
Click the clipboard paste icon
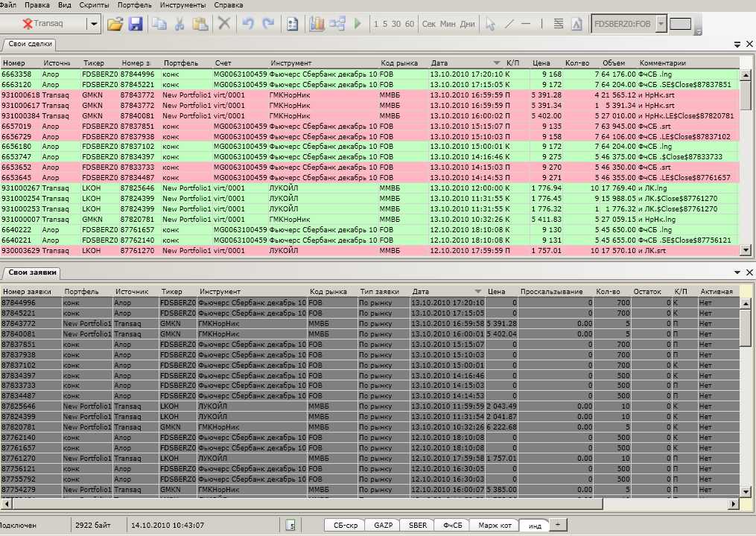click(200, 24)
